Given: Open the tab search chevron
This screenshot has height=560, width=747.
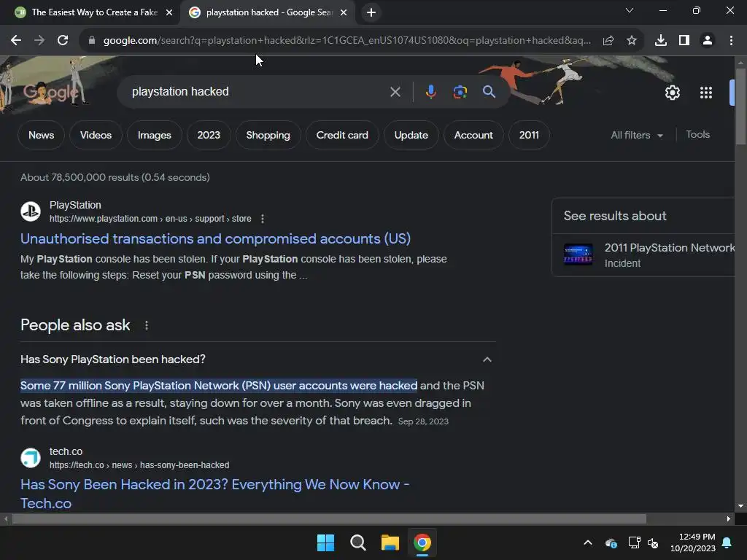Looking at the screenshot, I should pos(629,10).
